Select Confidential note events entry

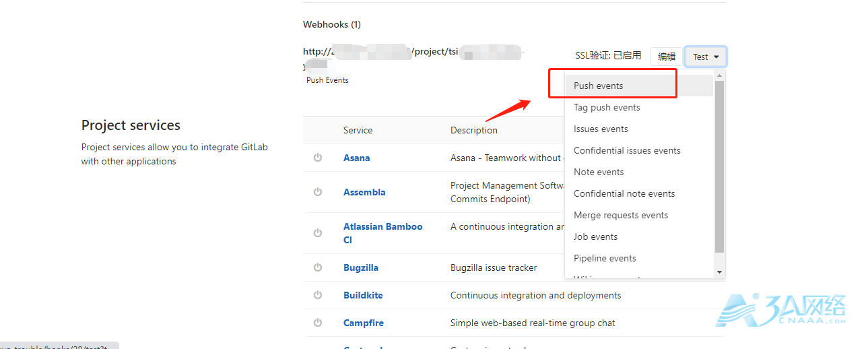pos(638,193)
